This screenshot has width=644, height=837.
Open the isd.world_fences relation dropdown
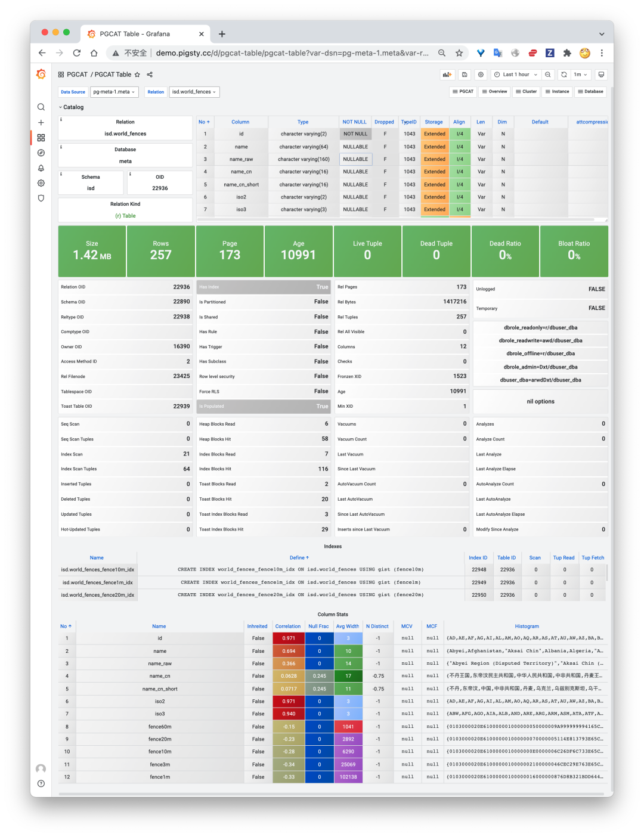[194, 92]
